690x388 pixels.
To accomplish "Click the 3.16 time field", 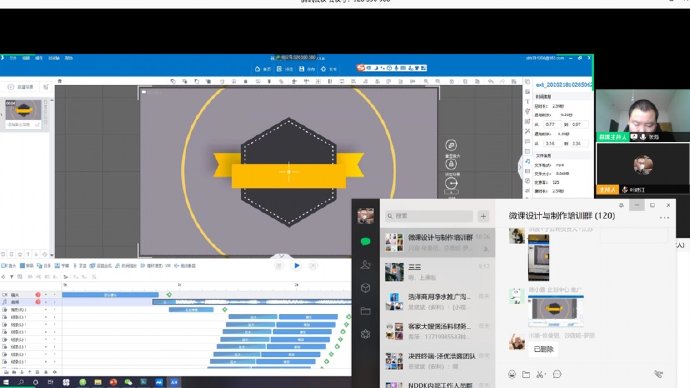I will (551, 143).
